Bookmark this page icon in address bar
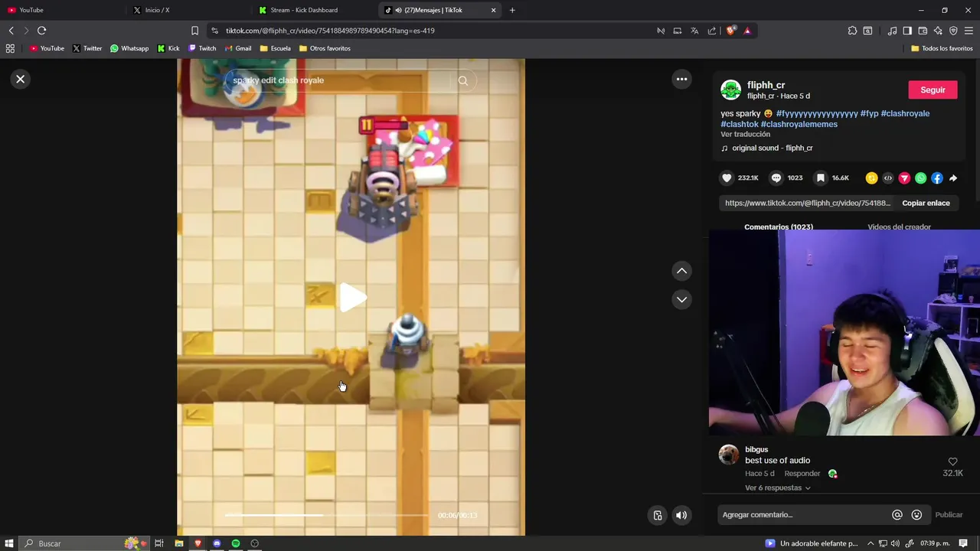 [194, 31]
